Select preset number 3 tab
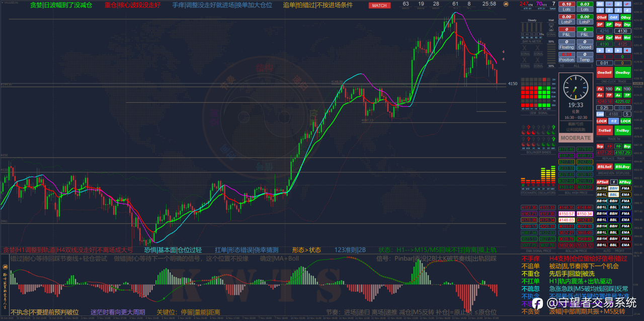Viewport: 644px width, 321px height. tap(618, 10)
